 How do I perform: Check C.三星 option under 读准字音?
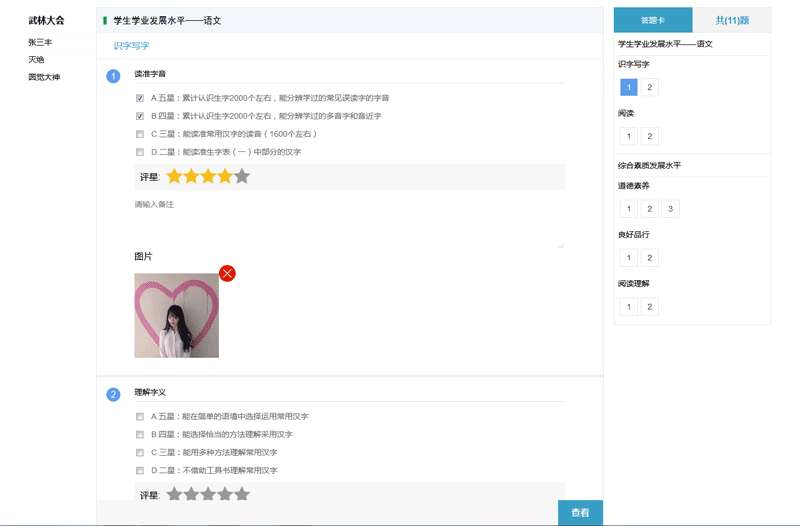[140, 134]
